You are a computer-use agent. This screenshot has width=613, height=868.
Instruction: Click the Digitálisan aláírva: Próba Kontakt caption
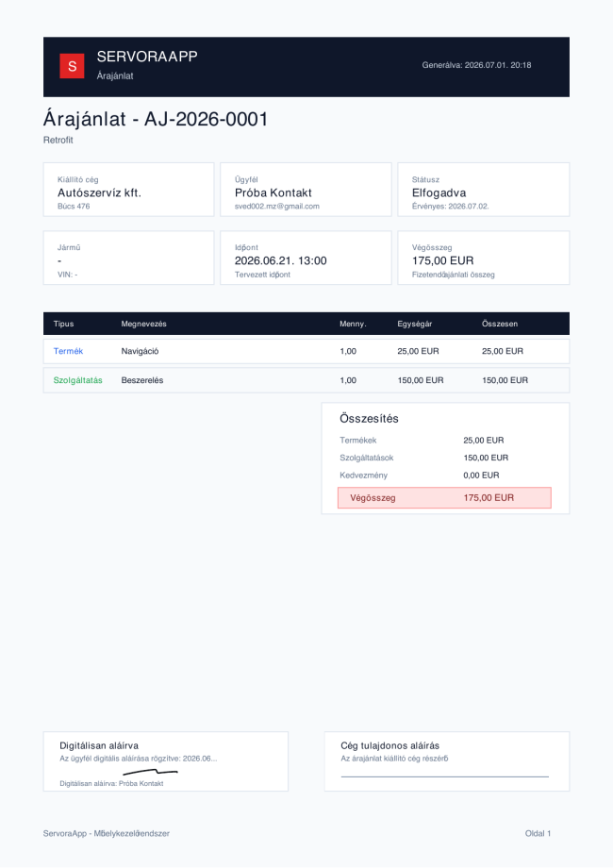(112, 783)
